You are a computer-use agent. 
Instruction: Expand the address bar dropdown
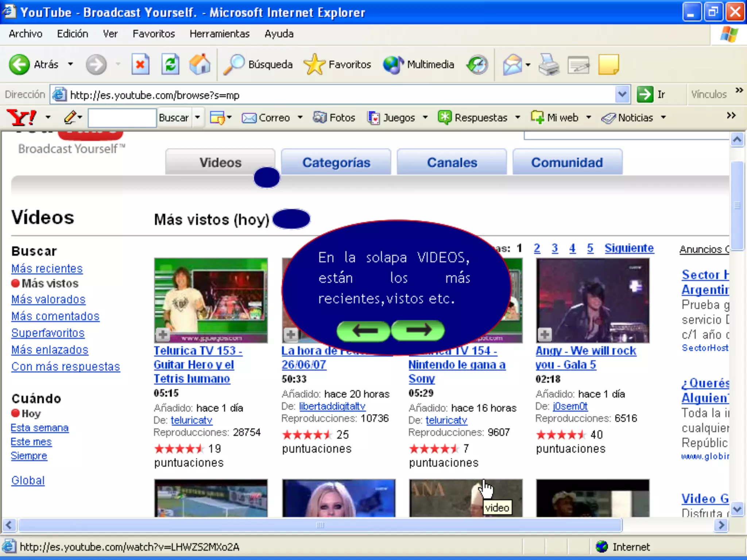(x=622, y=95)
